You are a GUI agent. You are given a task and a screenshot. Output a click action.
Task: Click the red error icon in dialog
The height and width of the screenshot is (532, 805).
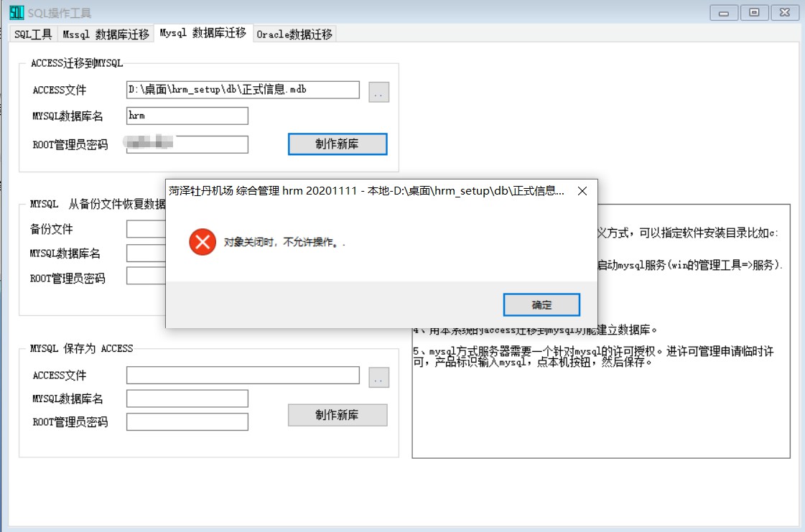point(203,242)
